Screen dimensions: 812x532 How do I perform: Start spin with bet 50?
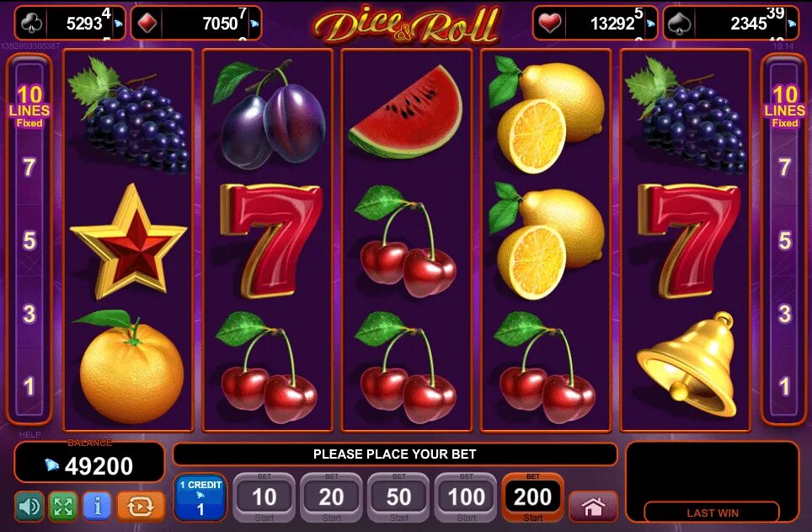[398, 497]
